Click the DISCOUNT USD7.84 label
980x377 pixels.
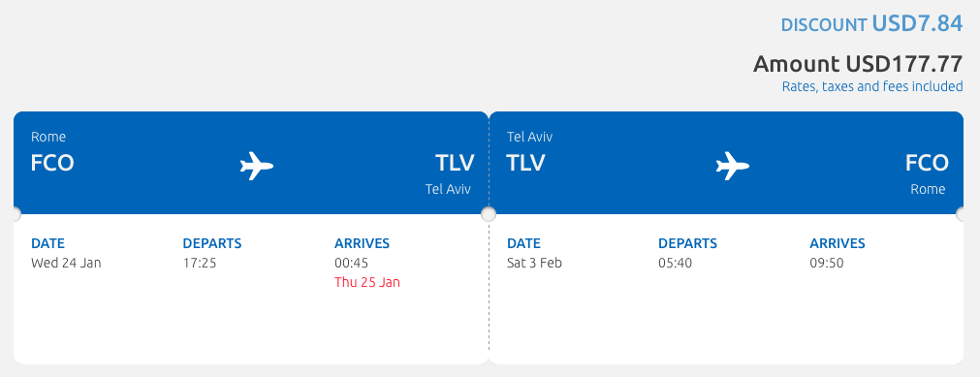point(871,24)
